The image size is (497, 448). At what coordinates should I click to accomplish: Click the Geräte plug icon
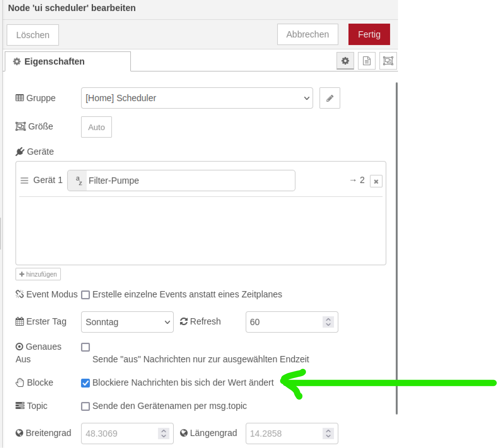pyautogui.click(x=20, y=152)
